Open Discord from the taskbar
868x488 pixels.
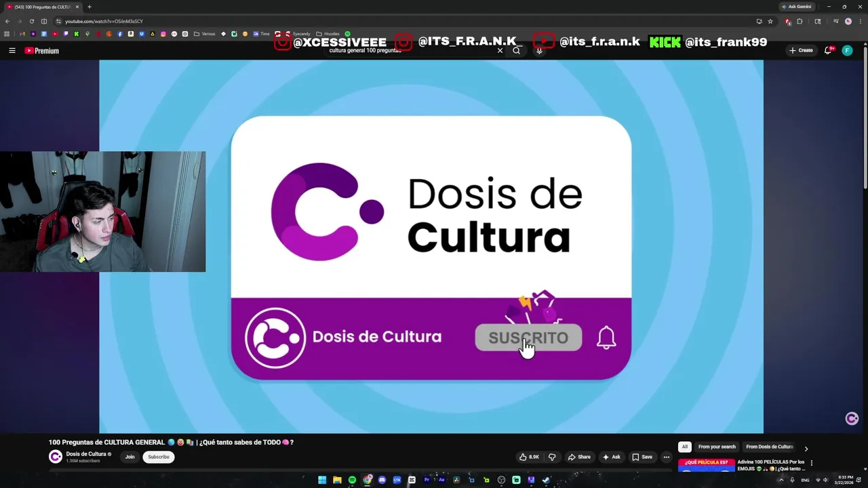point(382,480)
